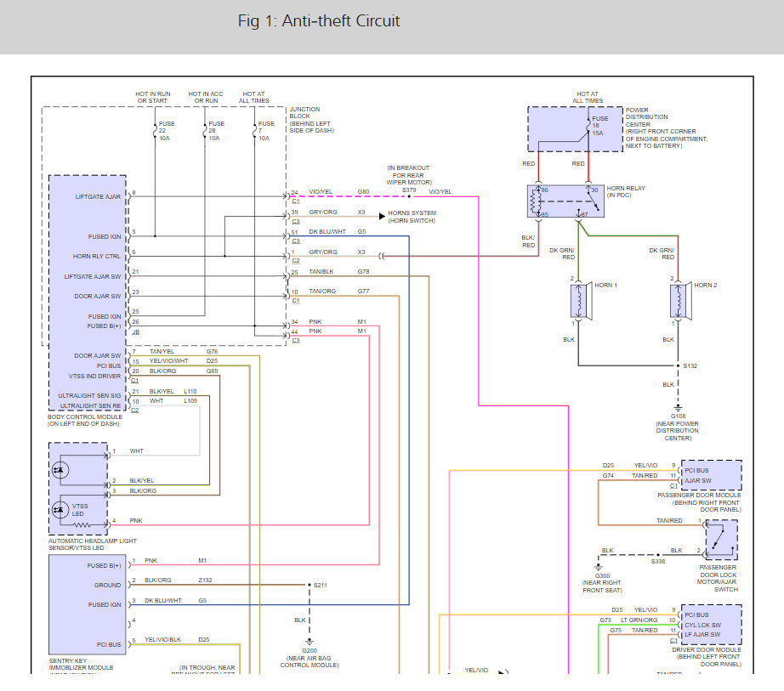Click the YEL/VIO/WHT wire label
This screenshot has width=784, height=691.
[x=168, y=360]
